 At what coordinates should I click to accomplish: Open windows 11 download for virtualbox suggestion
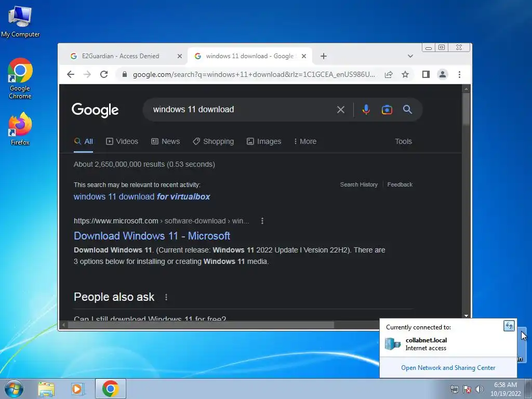pyautogui.click(x=142, y=196)
